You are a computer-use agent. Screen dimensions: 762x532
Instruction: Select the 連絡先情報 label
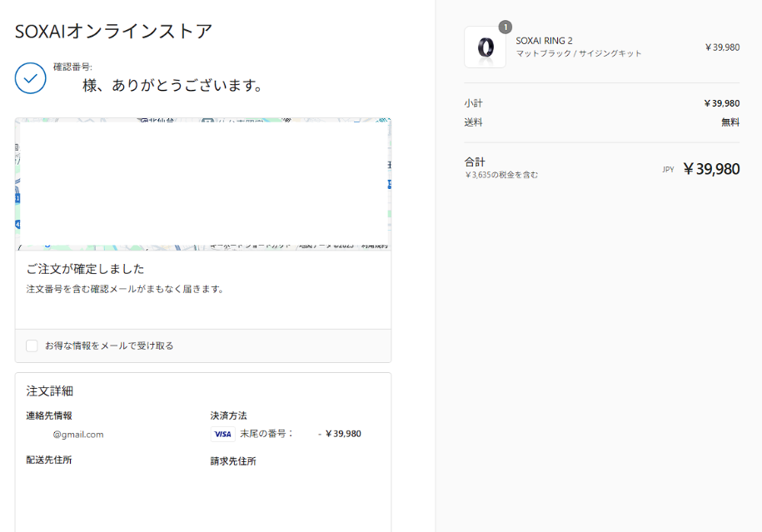pos(49,415)
